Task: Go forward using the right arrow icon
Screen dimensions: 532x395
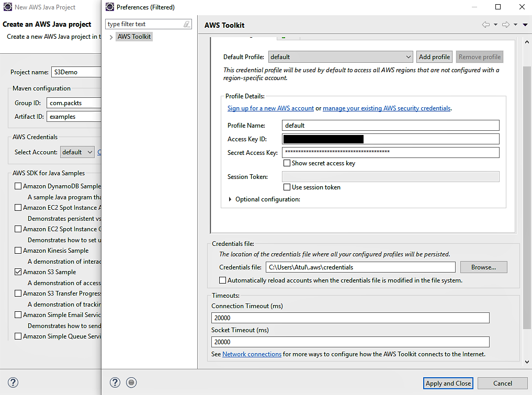Action: pyautogui.click(x=505, y=25)
